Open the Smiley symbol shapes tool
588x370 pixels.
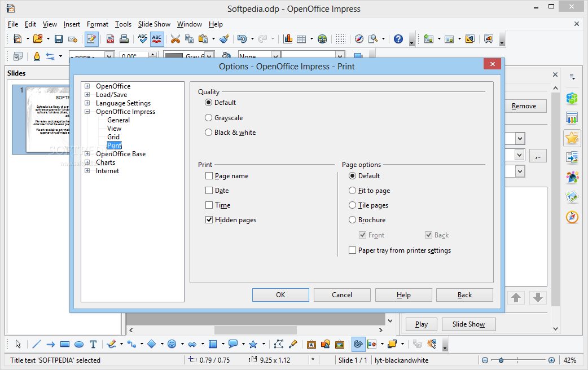click(x=172, y=344)
